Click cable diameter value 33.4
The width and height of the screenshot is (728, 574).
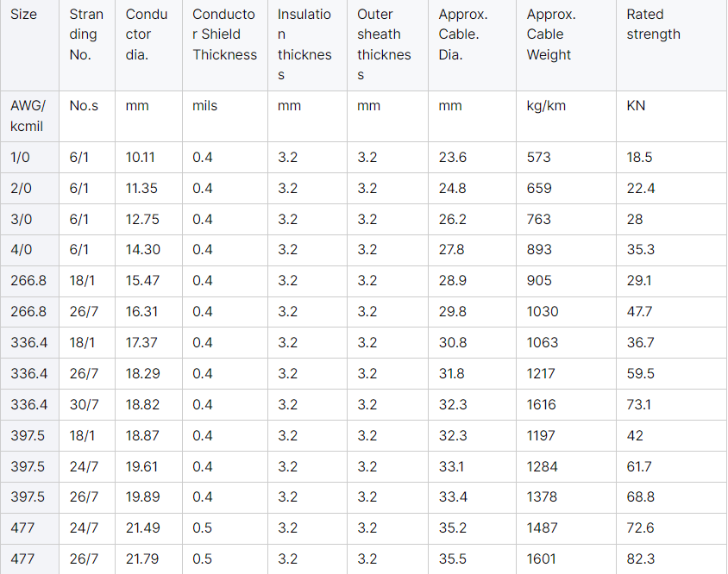(453, 497)
